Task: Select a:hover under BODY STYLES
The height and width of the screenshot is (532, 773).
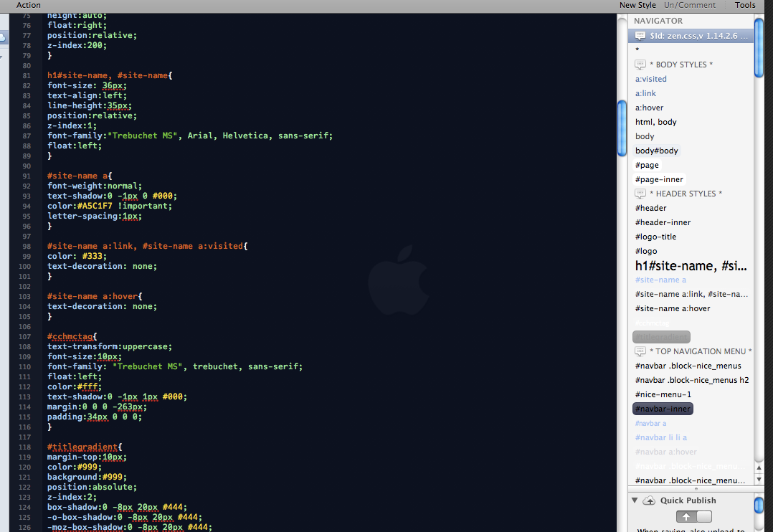Action: pos(650,107)
